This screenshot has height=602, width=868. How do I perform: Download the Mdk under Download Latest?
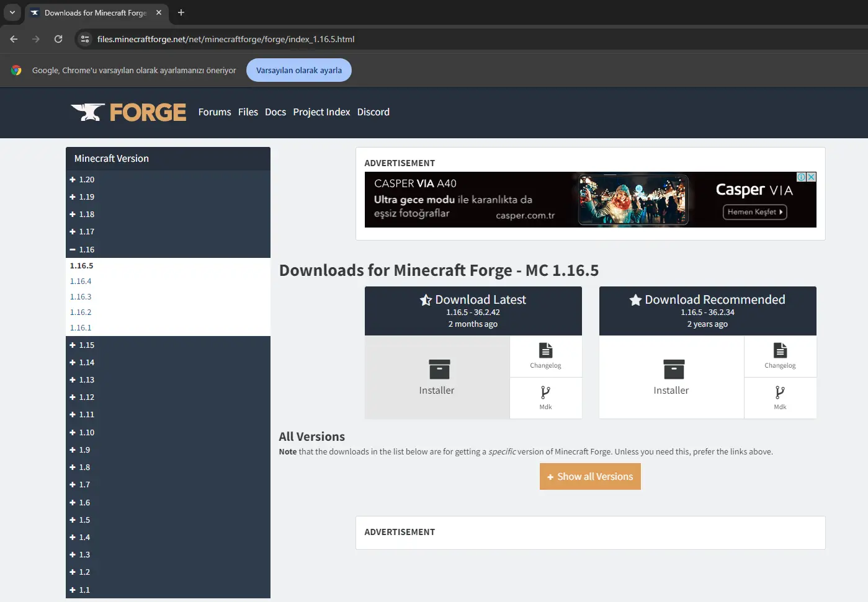[x=545, y=398]
